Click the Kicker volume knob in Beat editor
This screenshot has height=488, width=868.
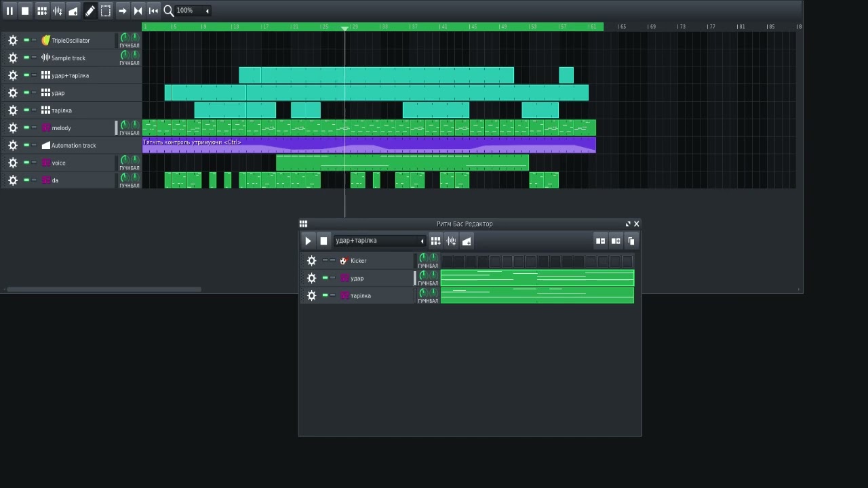pyautogui.click(x=423, y=258)
